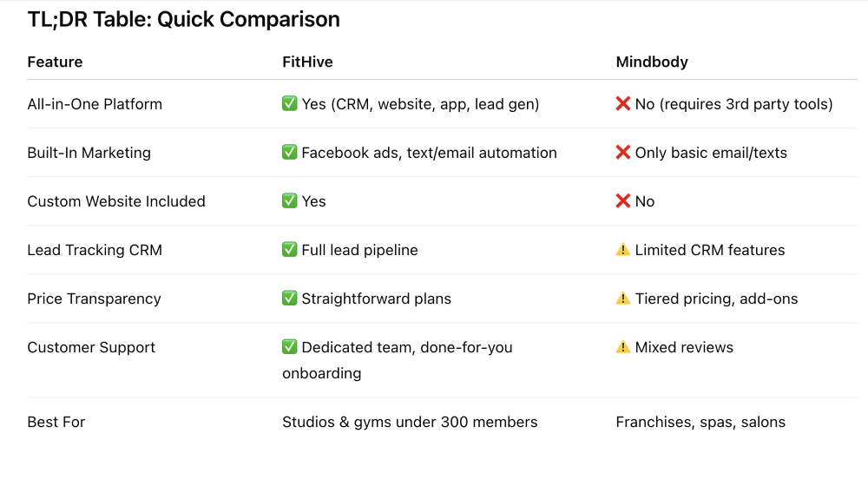Click 'TL;DR Table: Quick Comparison' heading
This screenshot has width=868, height=479.
click(x=183, y=19)
